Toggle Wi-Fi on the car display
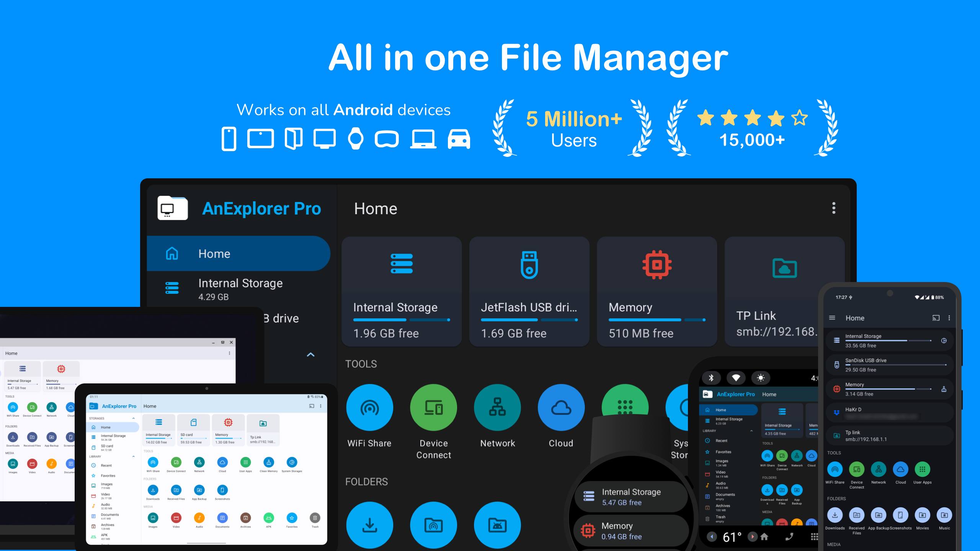 tap(736, 378)
